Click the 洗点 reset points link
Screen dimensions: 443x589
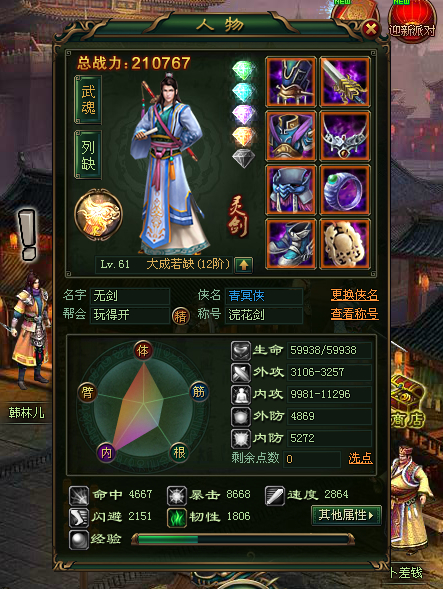coord(360,458)
